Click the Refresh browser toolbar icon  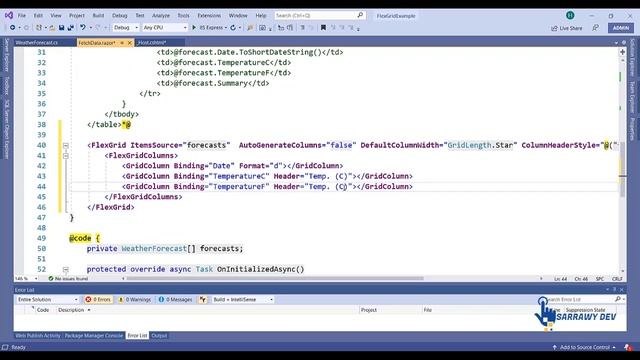pyautogui.click(x=233, y=27)
